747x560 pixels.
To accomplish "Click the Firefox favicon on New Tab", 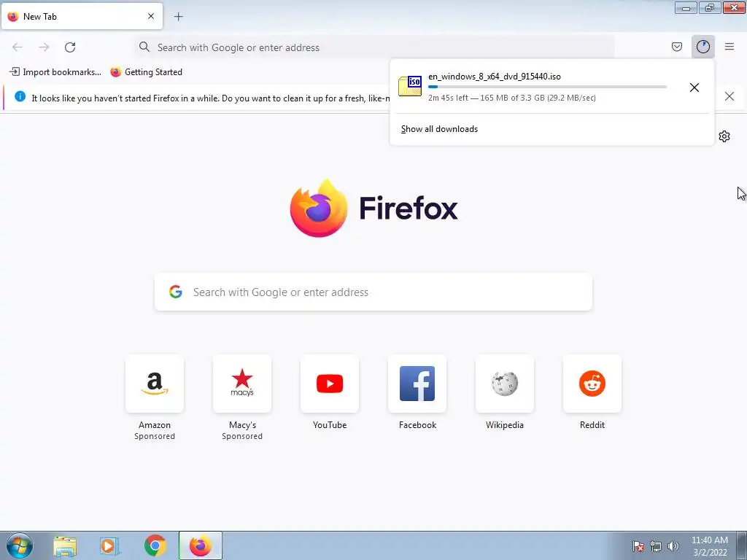I will (13, 17).
